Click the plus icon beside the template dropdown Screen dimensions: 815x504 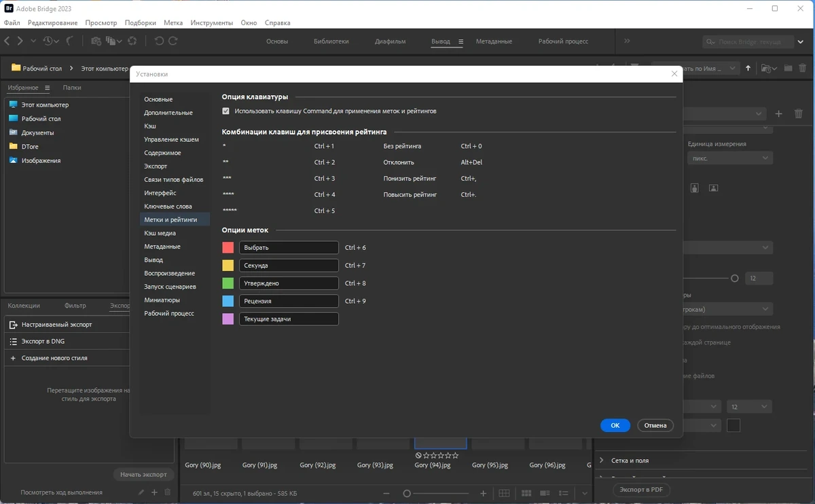779,114
